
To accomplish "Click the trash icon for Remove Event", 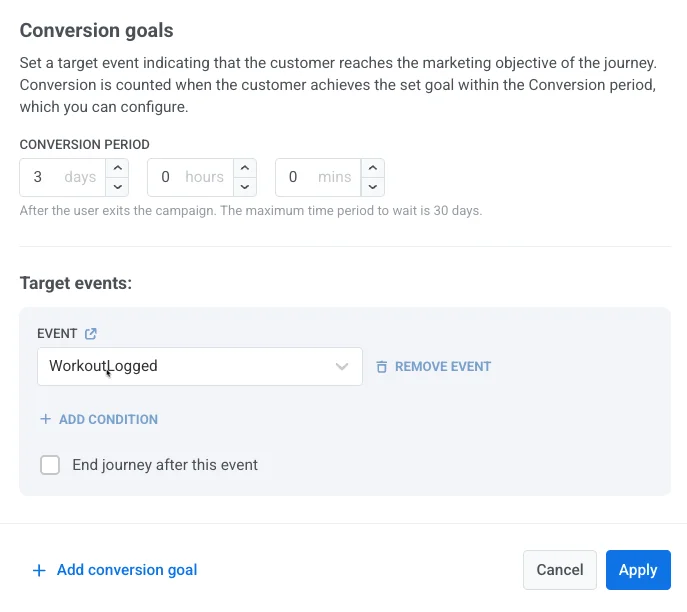I will pos(381,367).
